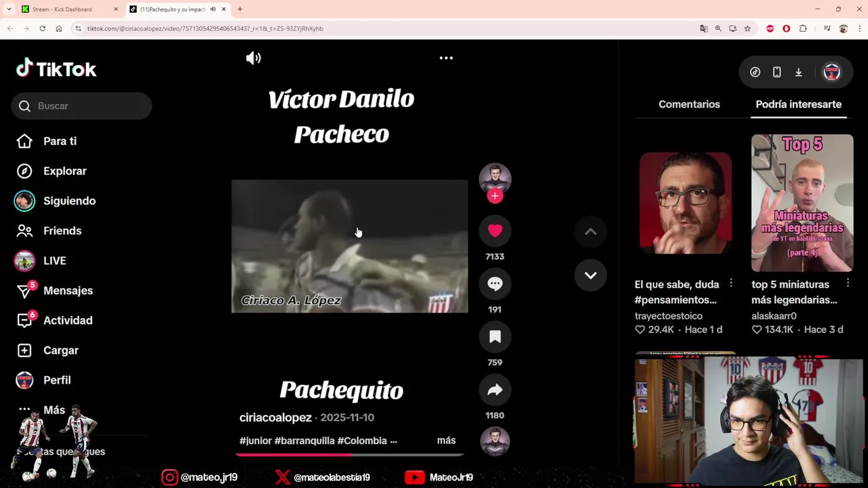
Task: Switch to Stream - Kick Dashboard tab
Action: 68,9
